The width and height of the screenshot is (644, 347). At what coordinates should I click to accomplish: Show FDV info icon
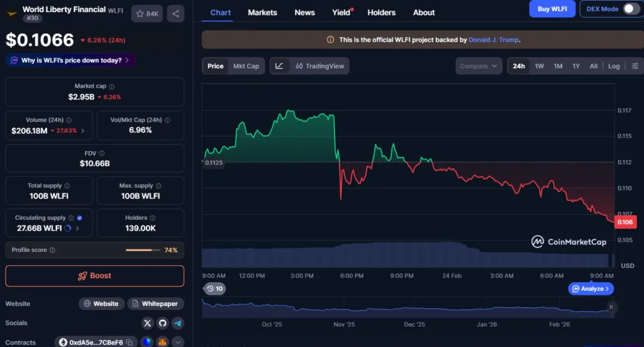(x=102, y=154)
